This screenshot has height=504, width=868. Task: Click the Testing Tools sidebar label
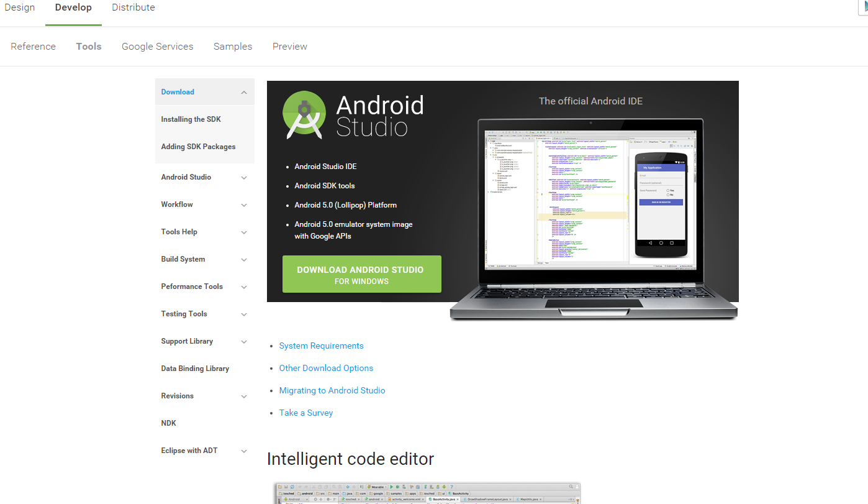[x=184, y=314]
